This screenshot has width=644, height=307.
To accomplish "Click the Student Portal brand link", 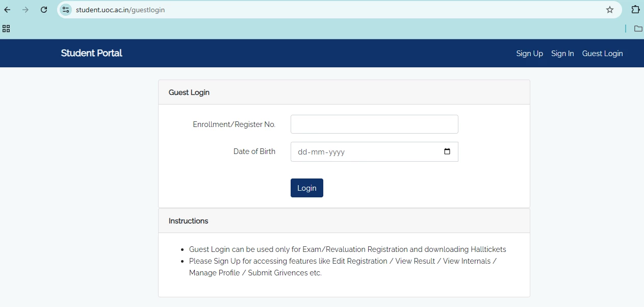I will tap(91, 53).
